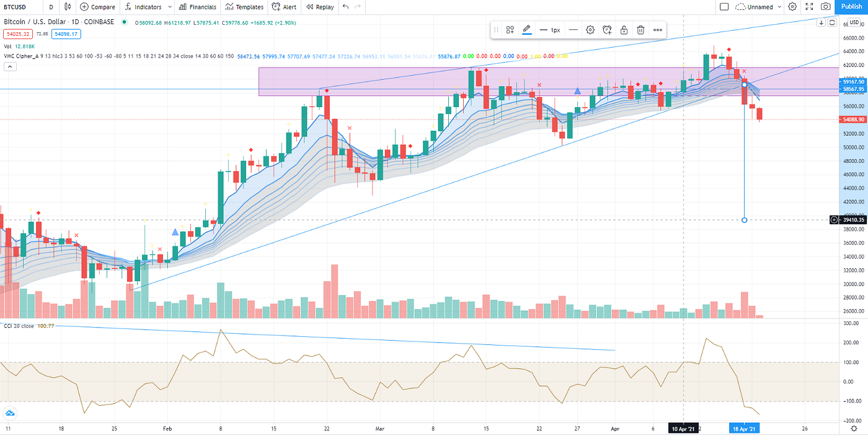Toggle lock on the selected drawing

point(624,30)
